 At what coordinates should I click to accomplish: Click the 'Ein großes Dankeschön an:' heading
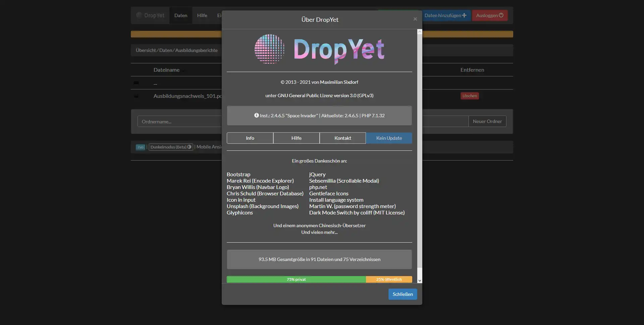pos(319,161)
